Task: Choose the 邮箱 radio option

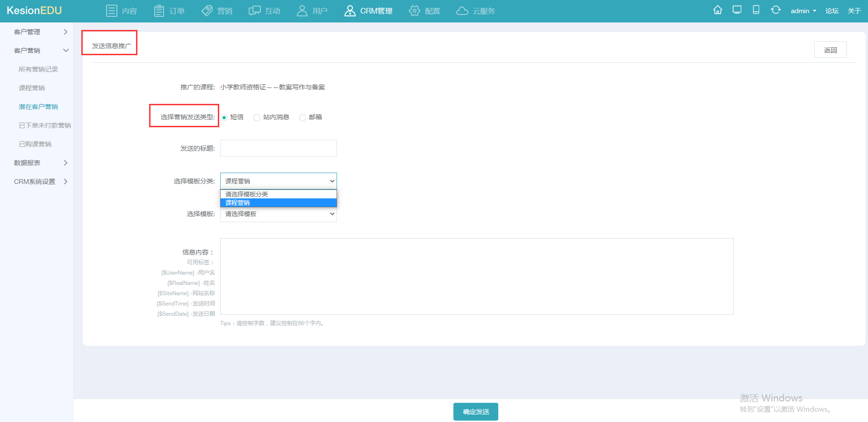Action: click(302, 117)
